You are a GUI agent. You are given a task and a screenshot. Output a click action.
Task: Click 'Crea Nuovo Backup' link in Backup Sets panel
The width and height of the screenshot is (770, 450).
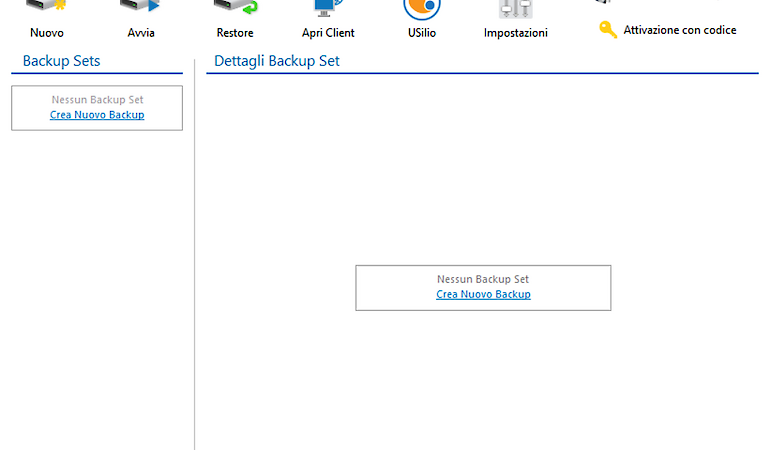click(x=97, y=115)
